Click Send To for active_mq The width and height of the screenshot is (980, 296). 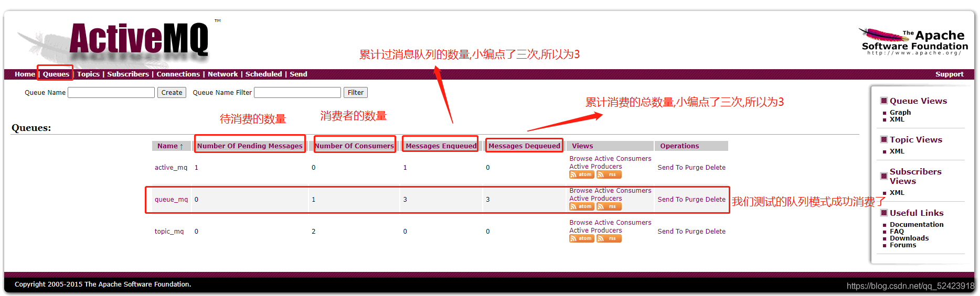pos(670,168)
